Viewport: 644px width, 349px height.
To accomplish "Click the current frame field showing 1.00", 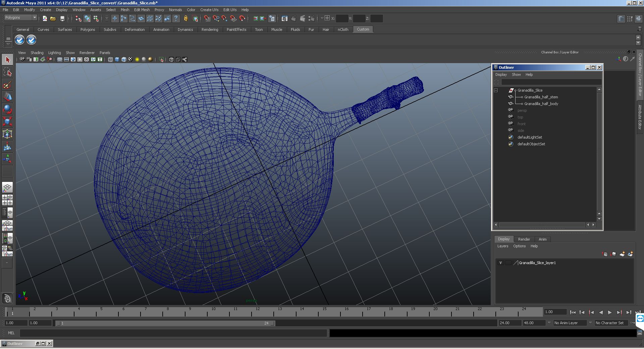I will 555,312.
